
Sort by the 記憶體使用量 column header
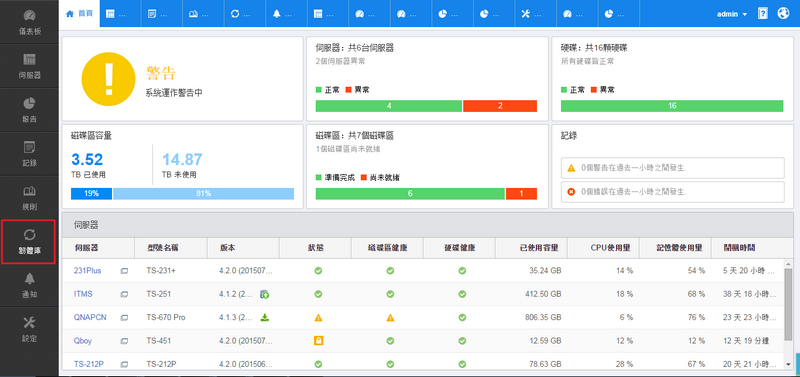(x=675, y=248)
